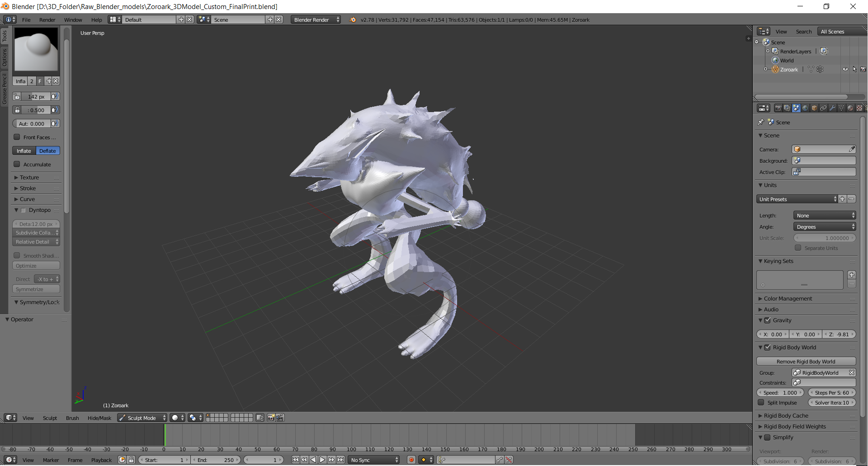This screenshot has height=466, width=868.
Task: Toggle the Dyntopo checkbox
Action: click(24, 210)
